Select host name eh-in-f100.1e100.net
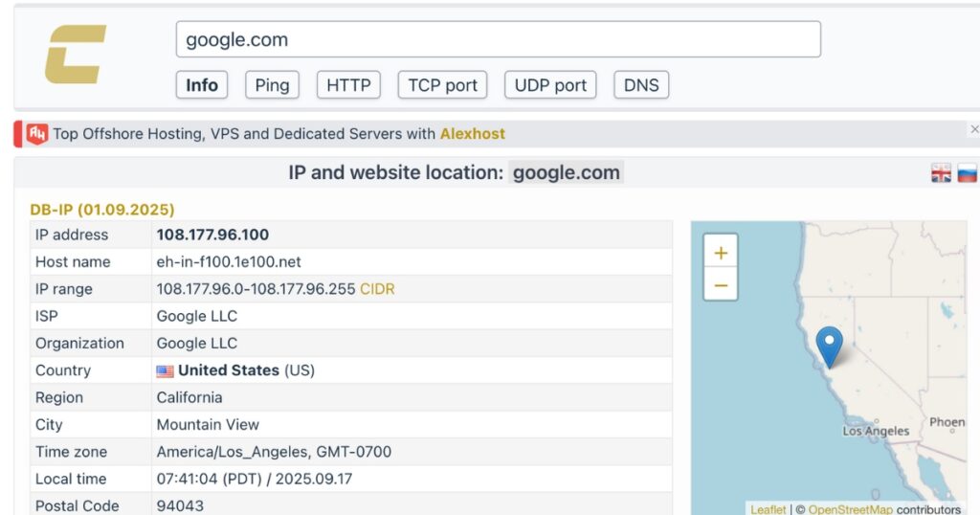The height and width of the screenshot is (515, 980). point(229,262)
